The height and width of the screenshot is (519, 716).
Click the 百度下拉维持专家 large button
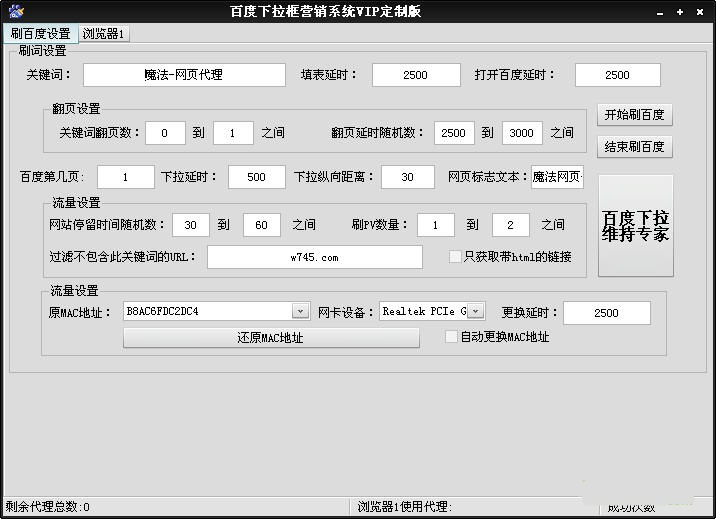coord(636,225)
